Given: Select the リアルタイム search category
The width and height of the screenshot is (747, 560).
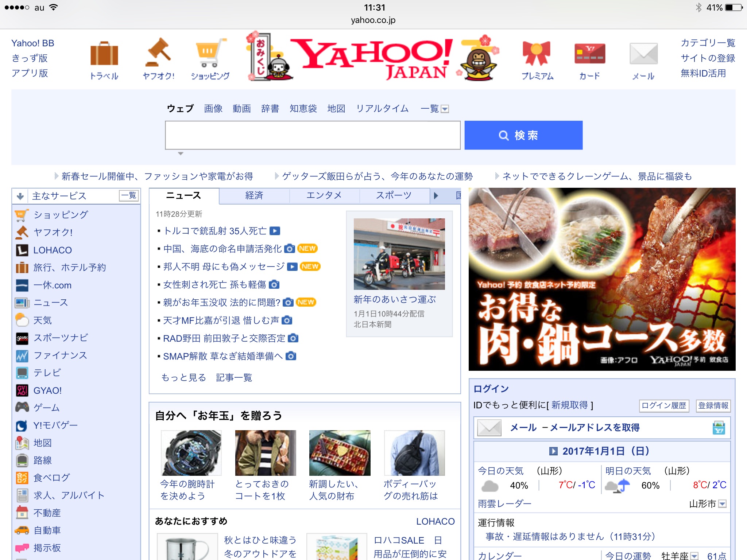Looking at the screenshot, I should 382,109.
